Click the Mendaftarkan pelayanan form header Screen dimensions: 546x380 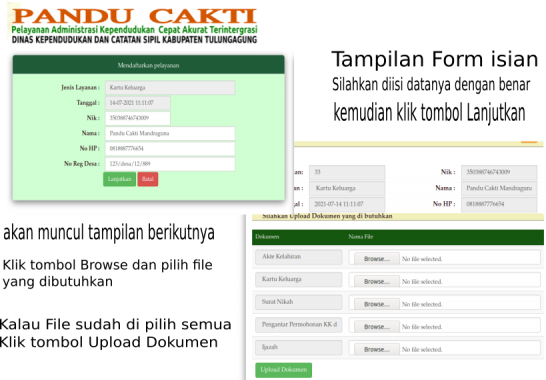pyautogui.click(x=148, y=65)
